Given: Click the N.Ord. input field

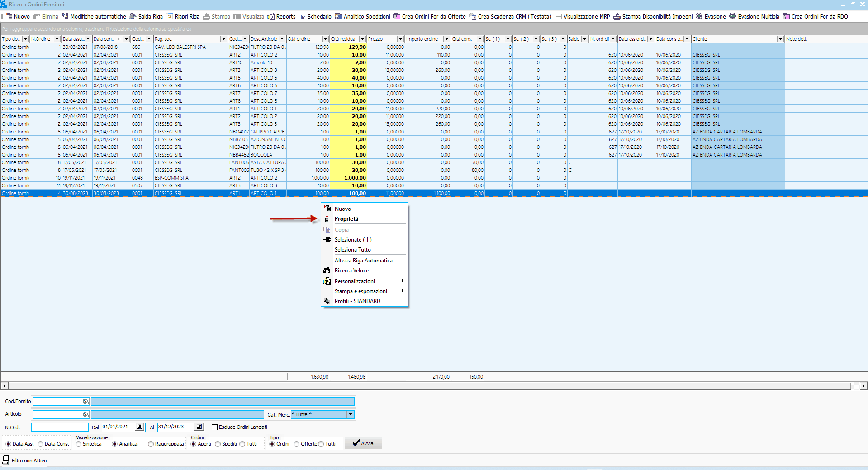Looking at the screenshot, I should [x=60, y=427].
